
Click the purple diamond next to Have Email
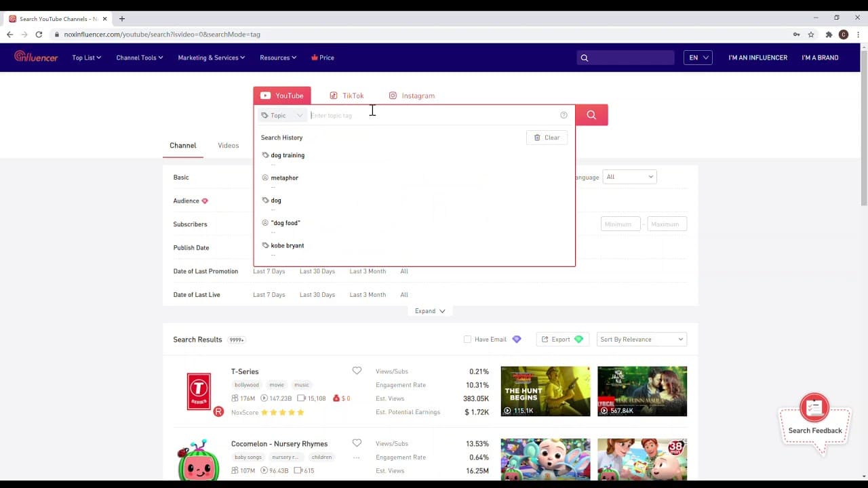(517, 339)
